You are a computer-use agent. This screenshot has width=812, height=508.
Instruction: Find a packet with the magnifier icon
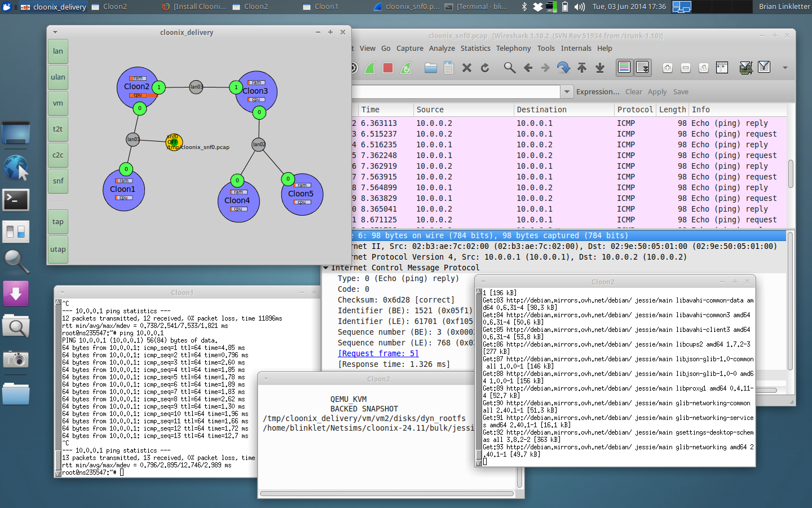coord(510,68)
